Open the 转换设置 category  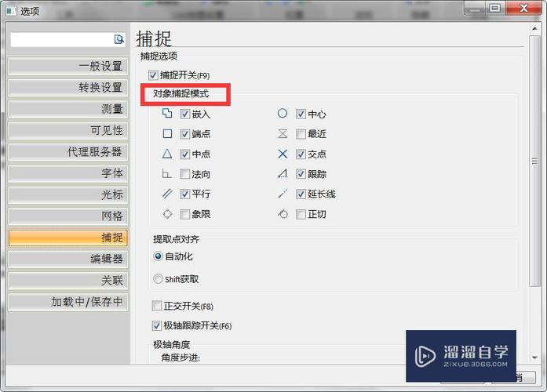coord(68,88)
